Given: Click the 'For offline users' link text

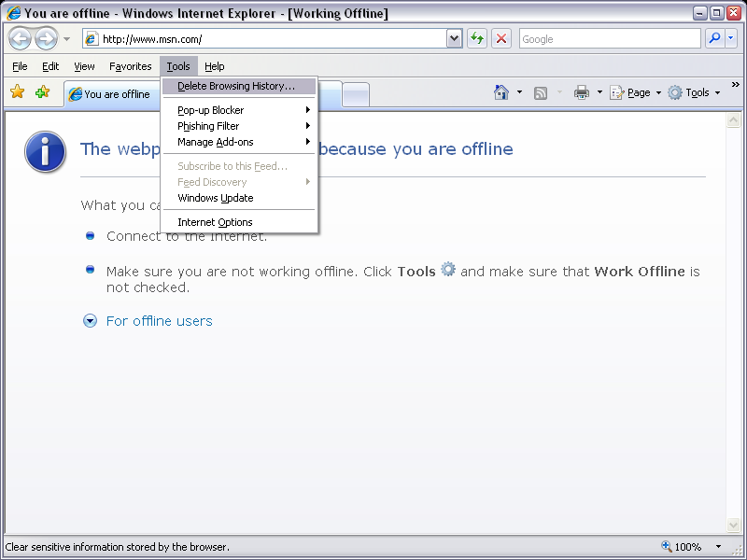Looking at the screenshot, I should pyautogui.click(x=159, y=321).
